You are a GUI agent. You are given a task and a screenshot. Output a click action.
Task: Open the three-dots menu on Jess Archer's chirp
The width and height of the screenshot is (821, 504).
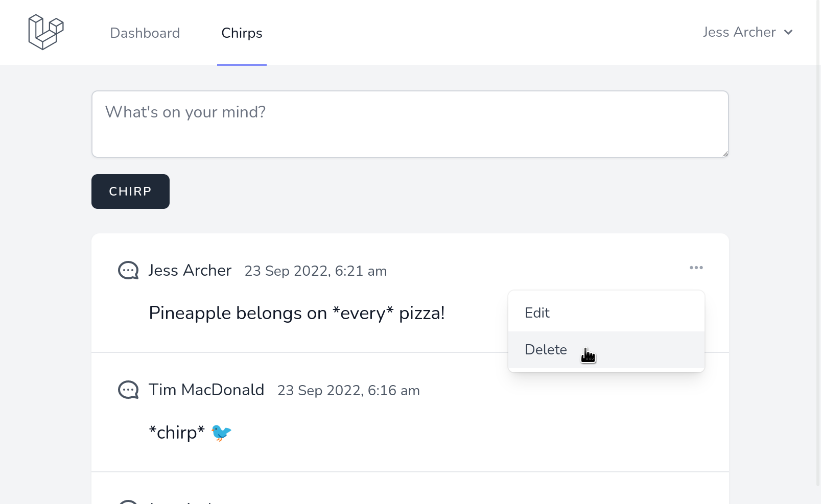coord(696,268)
